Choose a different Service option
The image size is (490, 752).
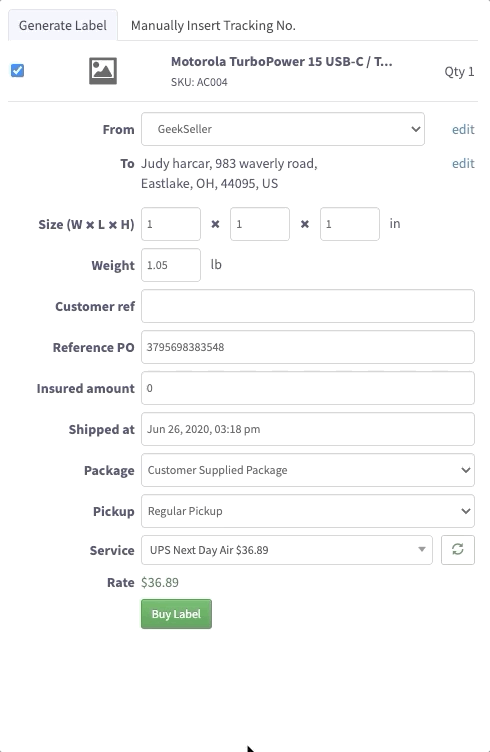287,550
